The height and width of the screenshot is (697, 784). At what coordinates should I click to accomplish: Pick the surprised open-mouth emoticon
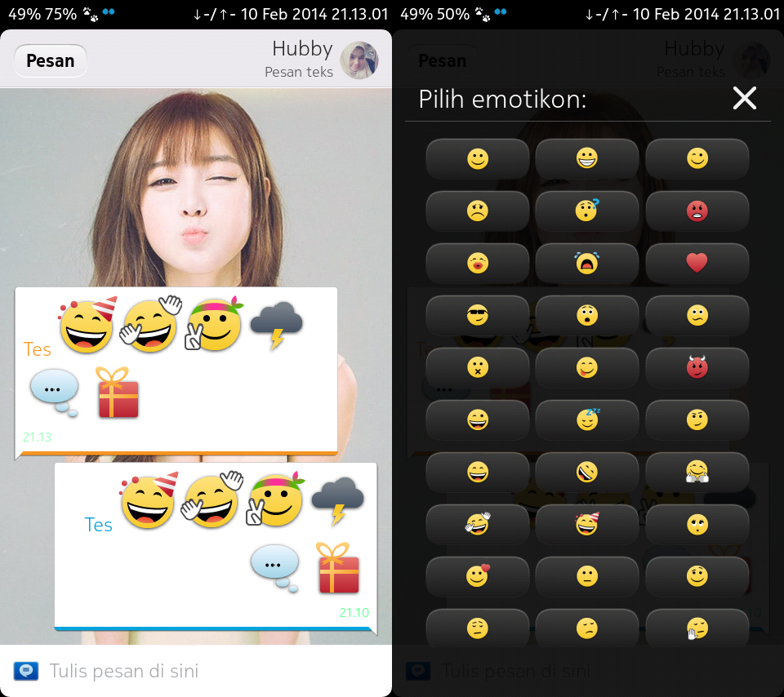pos(586,315)
